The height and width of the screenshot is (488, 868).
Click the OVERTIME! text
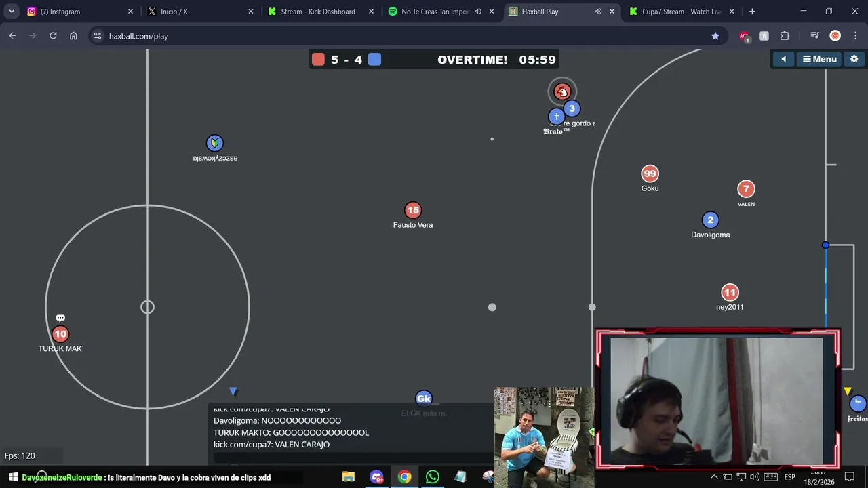[472, 60]
